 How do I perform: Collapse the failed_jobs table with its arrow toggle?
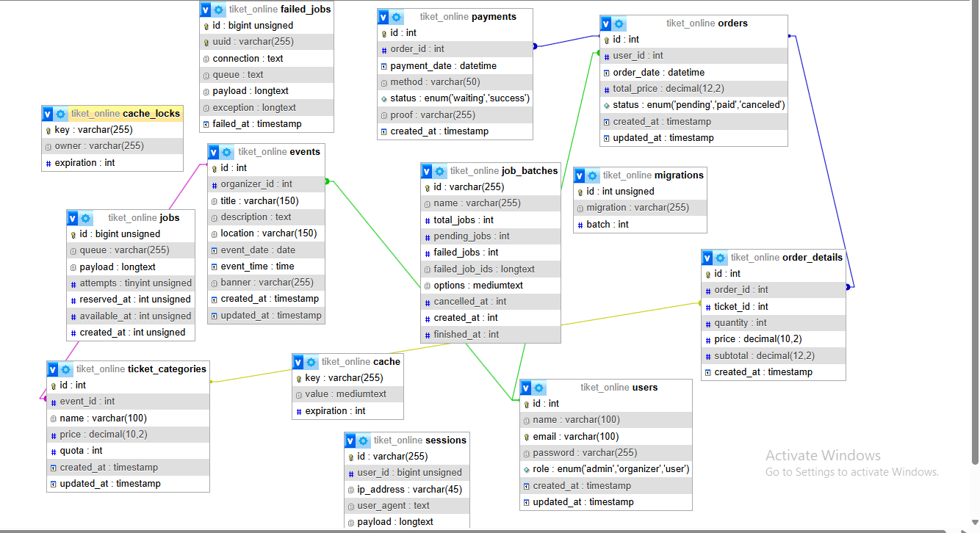coord(206,10)
